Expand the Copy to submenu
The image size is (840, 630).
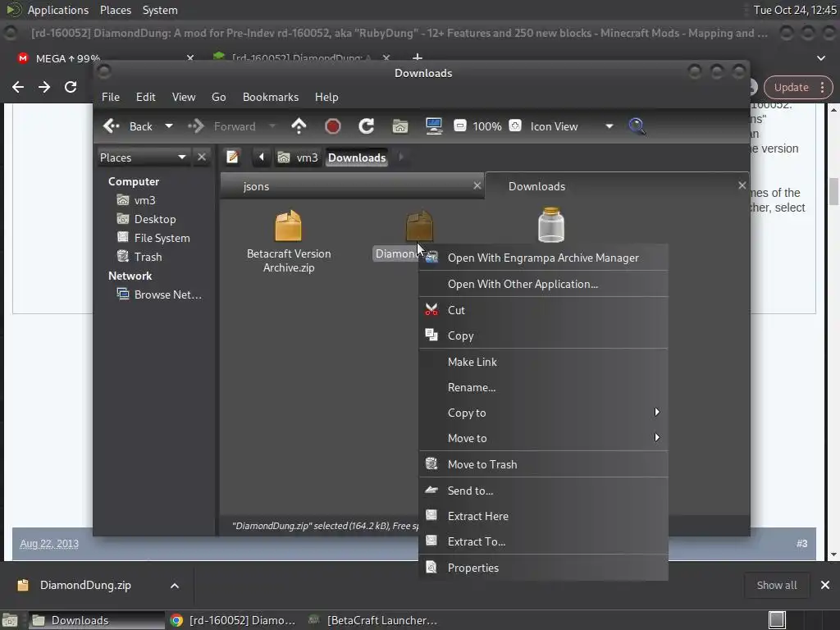point(543,413)
